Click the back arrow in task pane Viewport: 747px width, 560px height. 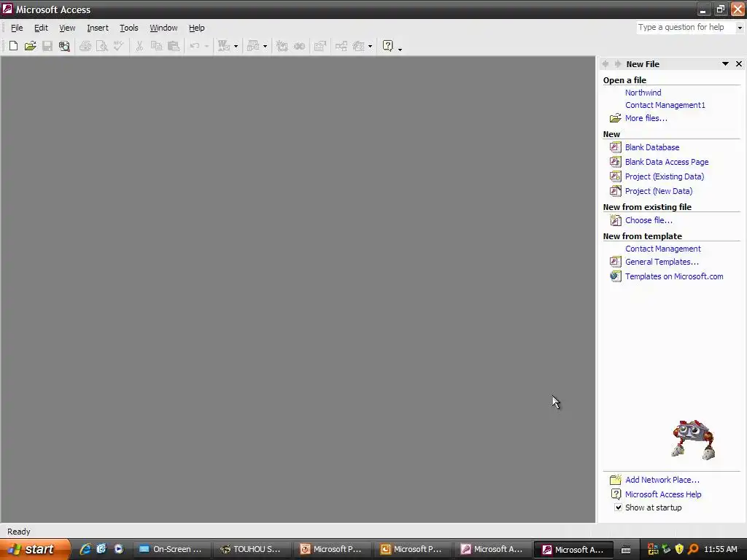605,64
